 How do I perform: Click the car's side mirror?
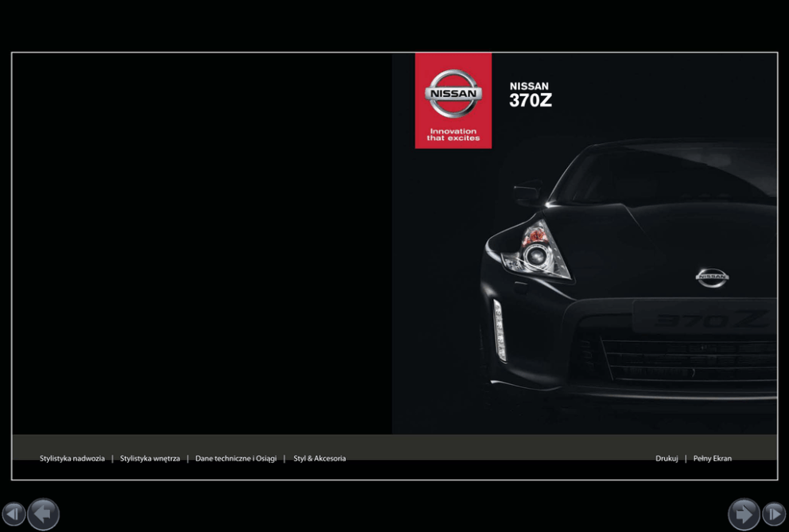tap(528, 192)
